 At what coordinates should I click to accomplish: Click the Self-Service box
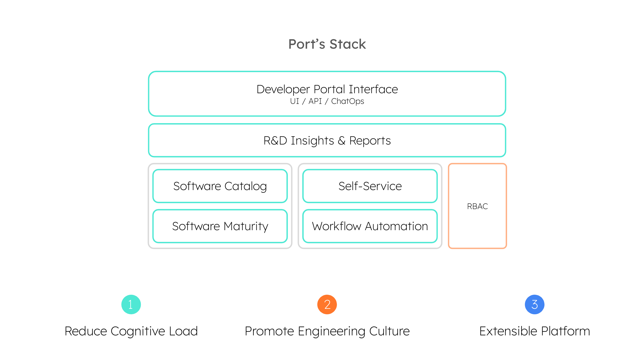370,186
